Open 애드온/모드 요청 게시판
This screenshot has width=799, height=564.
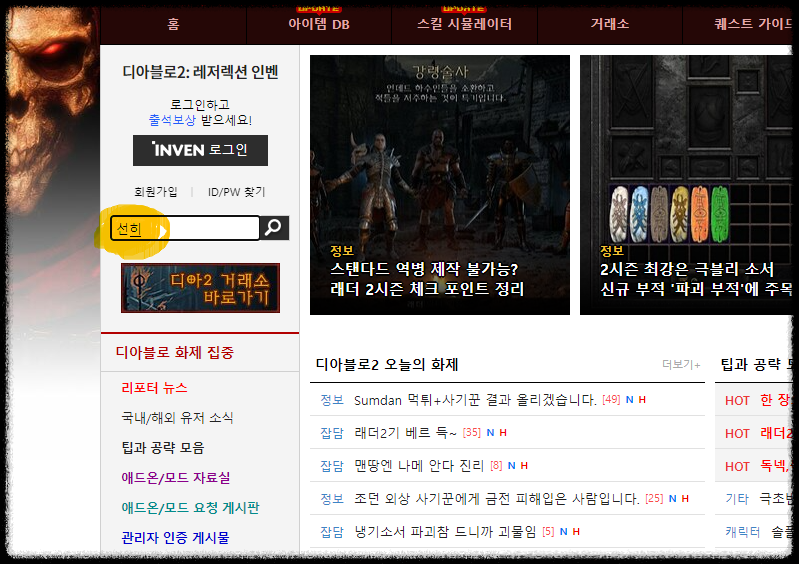click(x=191, y=508)
